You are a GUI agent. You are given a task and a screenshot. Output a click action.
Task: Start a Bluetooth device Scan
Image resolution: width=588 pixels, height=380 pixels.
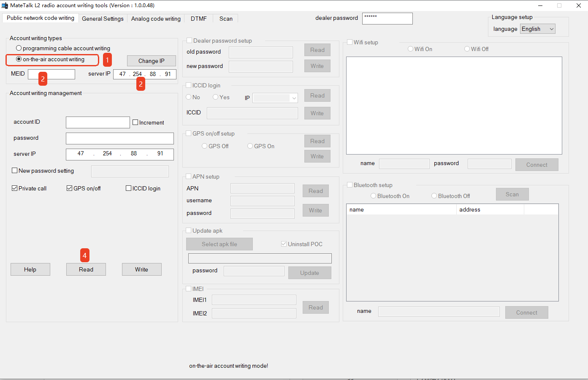512,194
